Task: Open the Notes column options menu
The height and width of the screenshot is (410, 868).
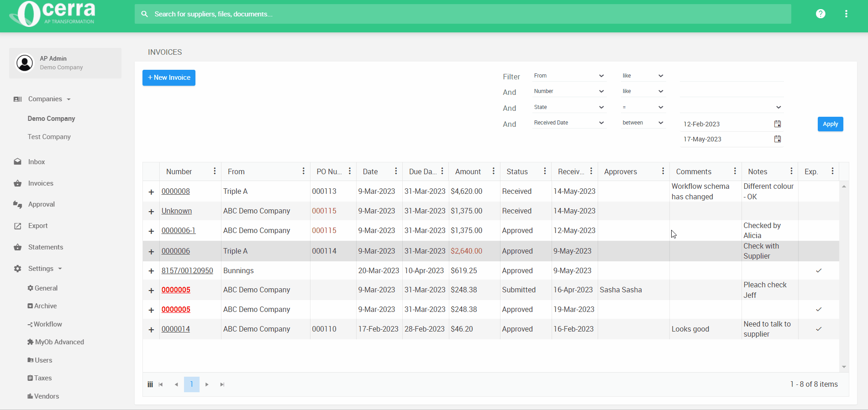Action: tap(792, 171)
